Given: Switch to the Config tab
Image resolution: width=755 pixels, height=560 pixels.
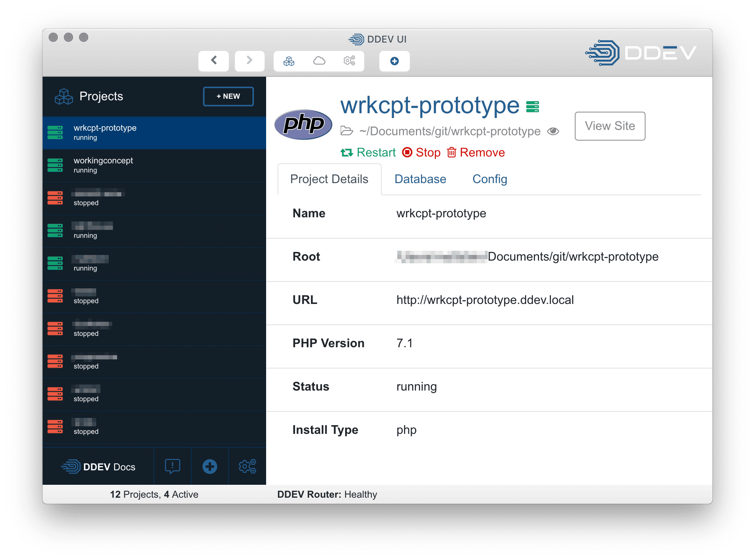Looking at the screenshot, I should click(490, 179).
